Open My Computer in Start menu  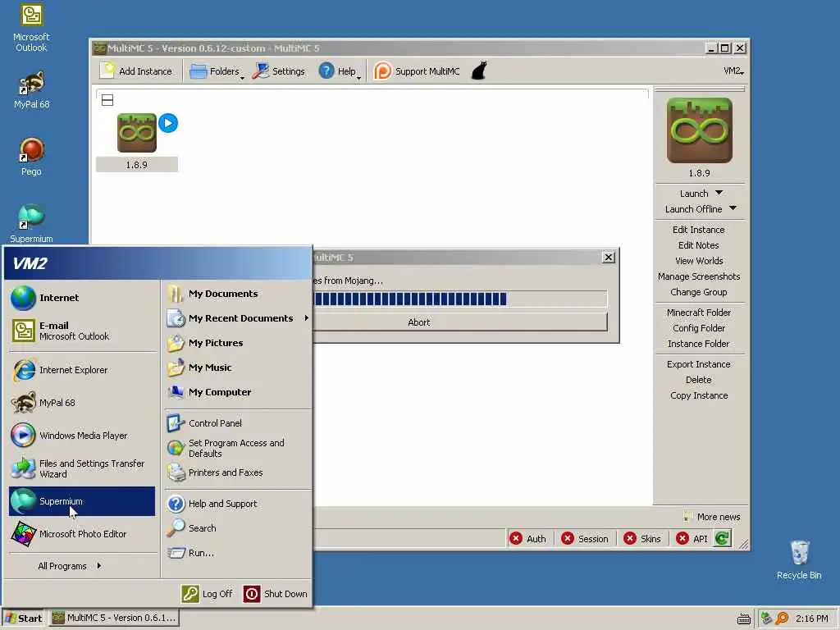coord(237,392)
